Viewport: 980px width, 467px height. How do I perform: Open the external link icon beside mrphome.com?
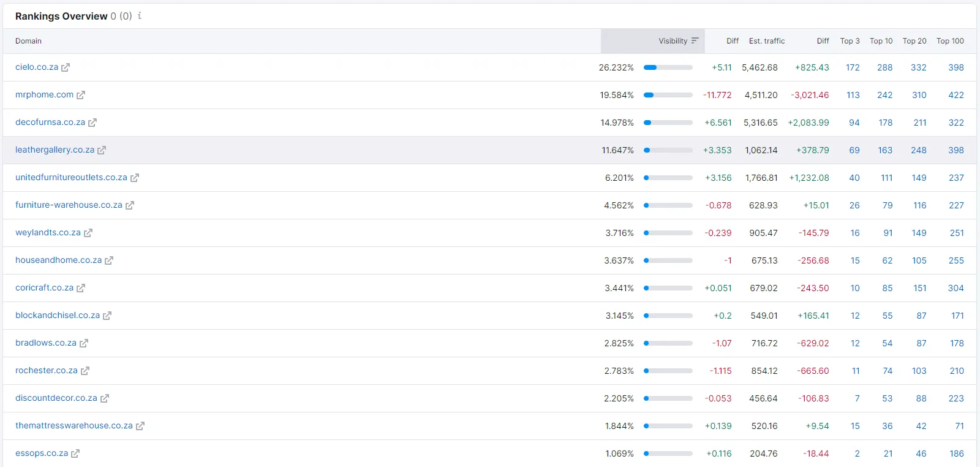pos(81,95)
